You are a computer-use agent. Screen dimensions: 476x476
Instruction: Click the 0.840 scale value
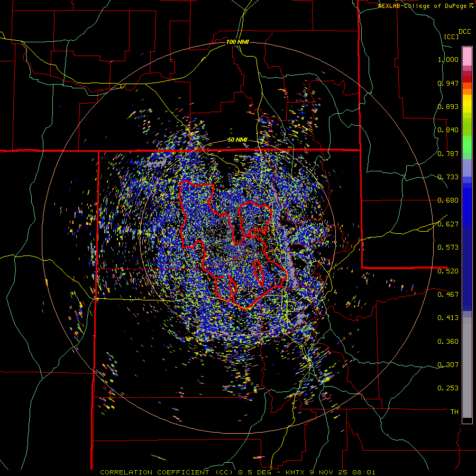coord(448,130)
